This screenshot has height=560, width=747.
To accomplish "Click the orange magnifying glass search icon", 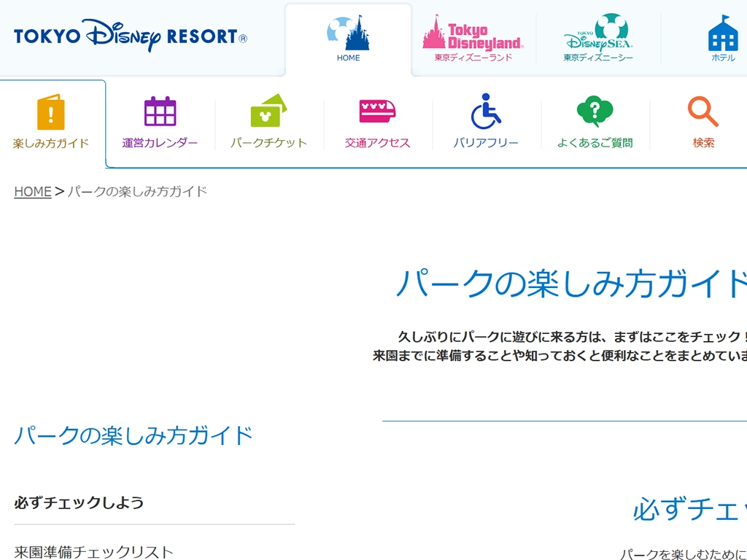I will pyautogui.click(x=703, y=112).
